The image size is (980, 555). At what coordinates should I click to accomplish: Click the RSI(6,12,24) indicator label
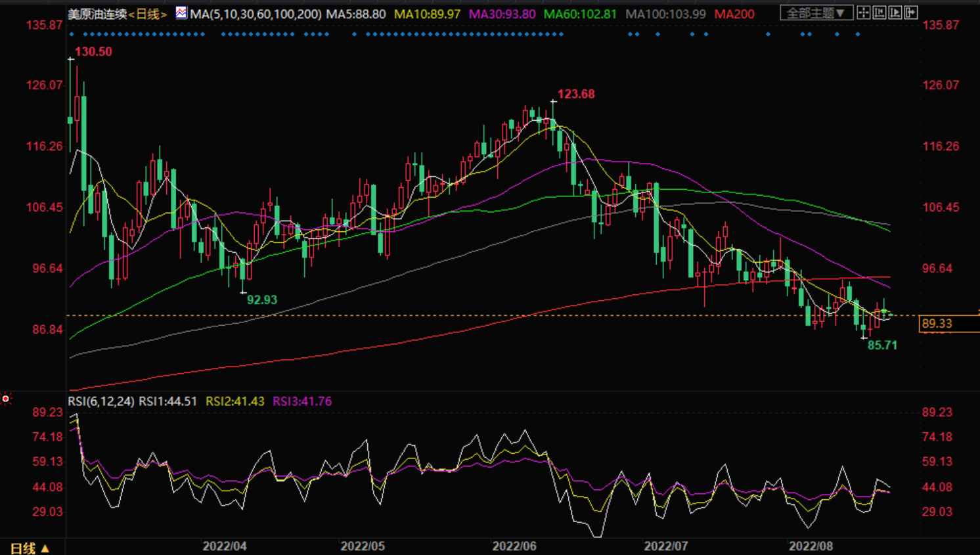point(101,401)
